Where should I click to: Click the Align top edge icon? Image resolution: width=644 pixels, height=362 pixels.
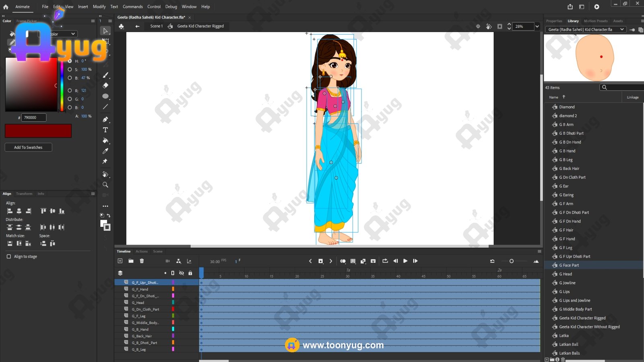point(43,211)
